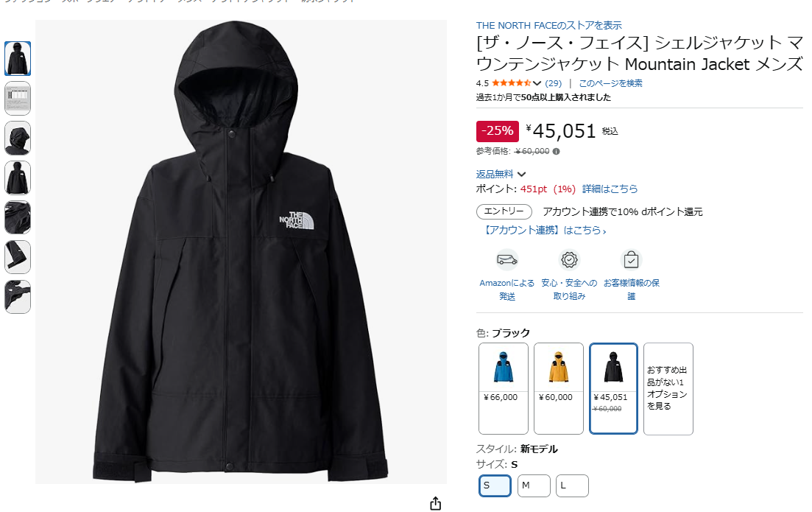Expand the star rating breakdown chevron

click(x=537, y=83)
